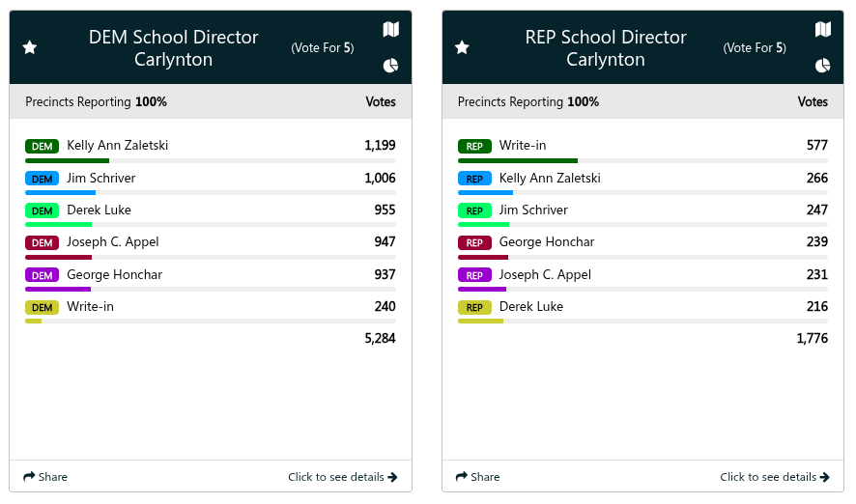Share the REP School Director results
This screenshot has height=504, width=856.
[477, 477]
